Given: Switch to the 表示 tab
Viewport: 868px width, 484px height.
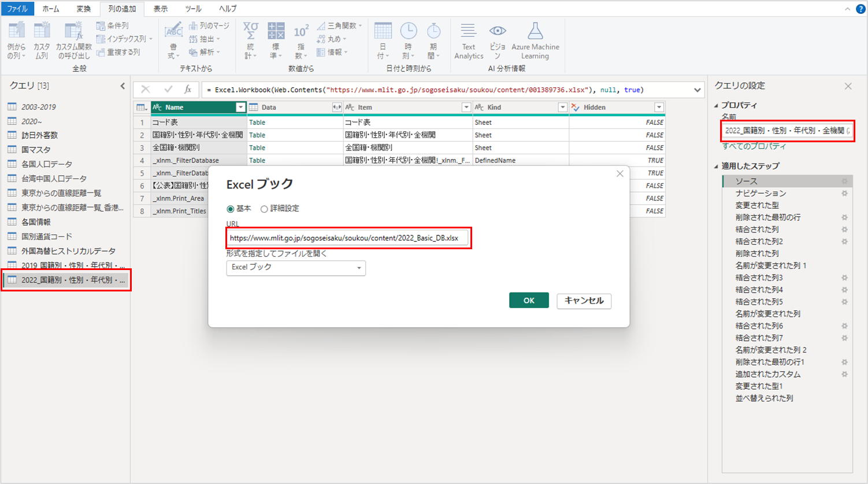Looking at the screenshot, I should pyautogui.click(x=161, y=9).
